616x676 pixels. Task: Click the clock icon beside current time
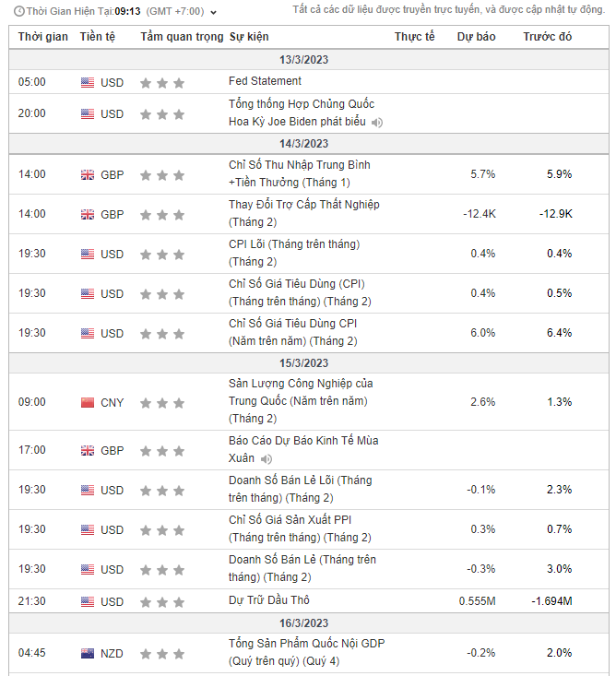(x=18, y=13)
